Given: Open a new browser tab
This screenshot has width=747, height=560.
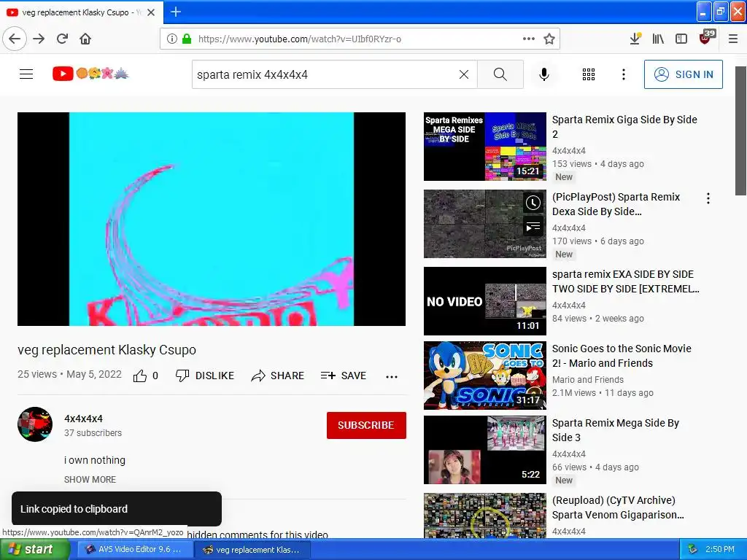Looking at the screenshot, I should coord(175,12).
